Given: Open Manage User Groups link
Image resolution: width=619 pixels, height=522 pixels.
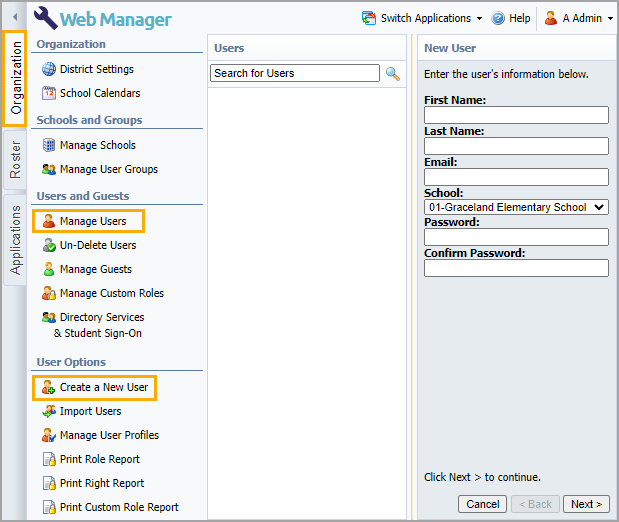Looking at the screenshot, I should pyautogui.click(x=109, y=169).
